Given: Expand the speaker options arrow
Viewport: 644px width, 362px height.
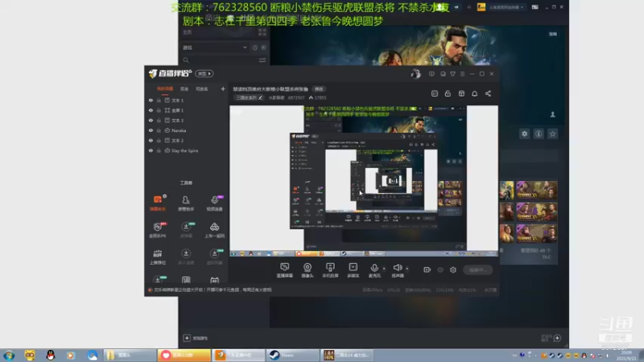Looking at the screenshot, I should click(x=407, y=269).
